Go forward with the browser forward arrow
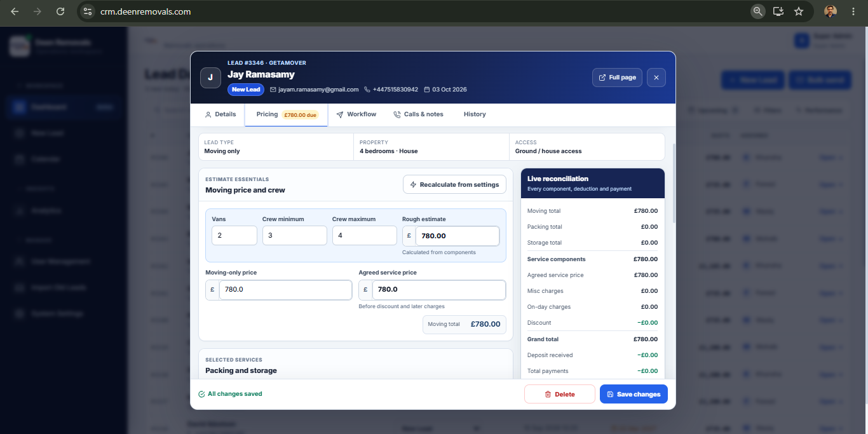This screenshot has height=434, width=868. coord(37,11)
